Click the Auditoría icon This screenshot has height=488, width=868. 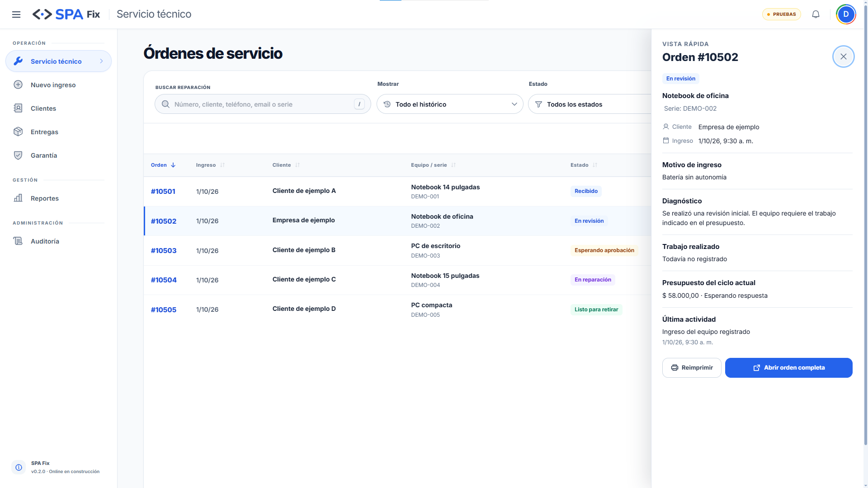[18, 241]
